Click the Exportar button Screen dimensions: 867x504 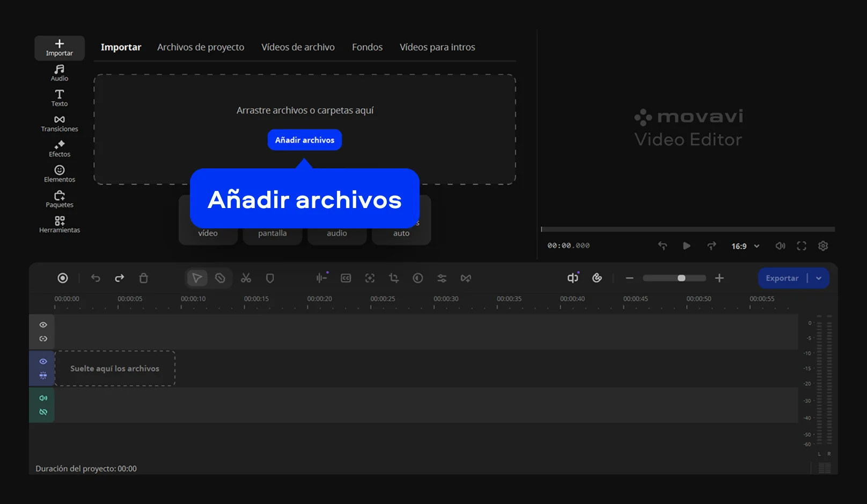click(782, 278)
